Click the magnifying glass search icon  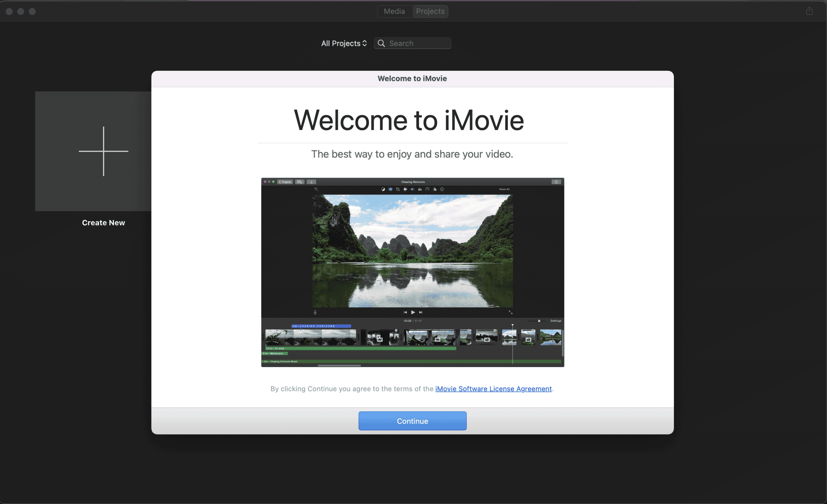pos(381,43)
